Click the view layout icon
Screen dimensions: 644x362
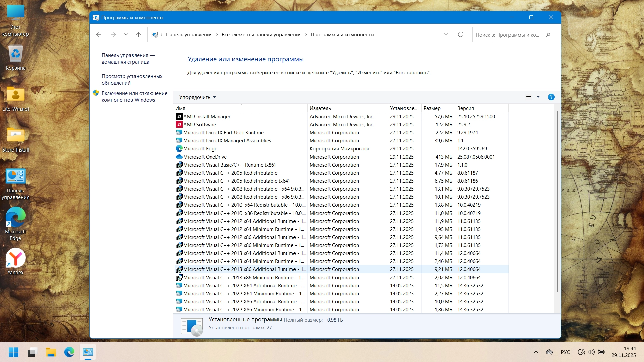(529, 97)
